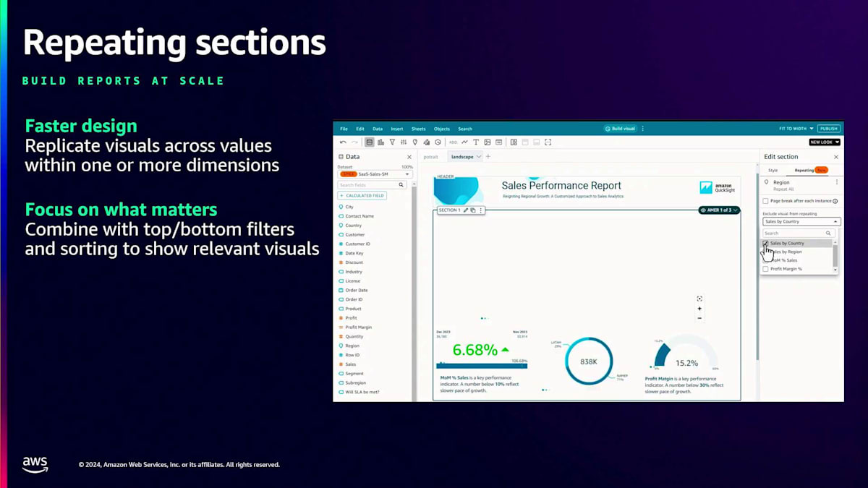Click the Search fields input
Viewport: 868px width, 488px height.
371,185
